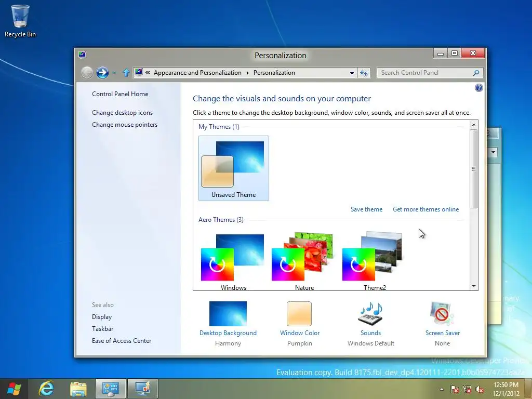This screenshot has width=532, height=399.
Task: Open Change desktop icons
Action: [x=122, y=113]
